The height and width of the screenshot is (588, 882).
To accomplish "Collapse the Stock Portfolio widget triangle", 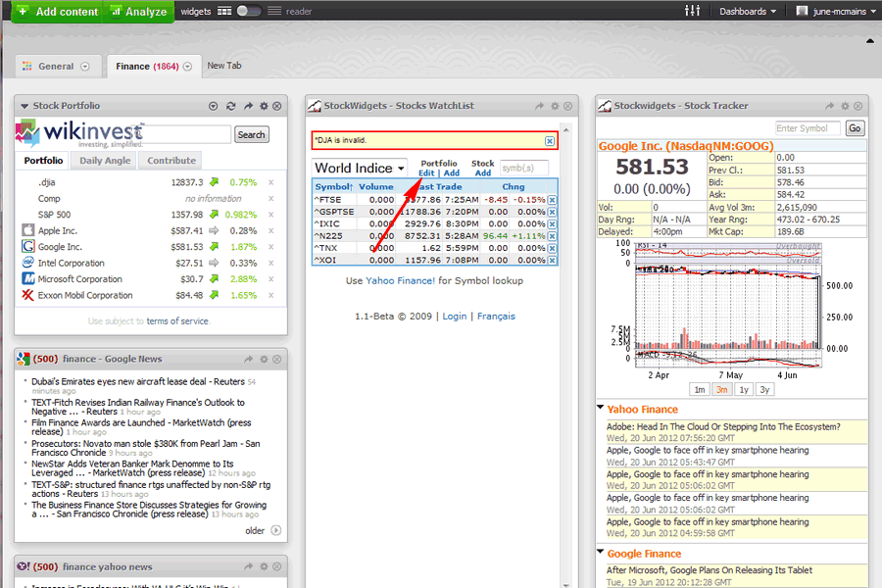I will (24, 106).
